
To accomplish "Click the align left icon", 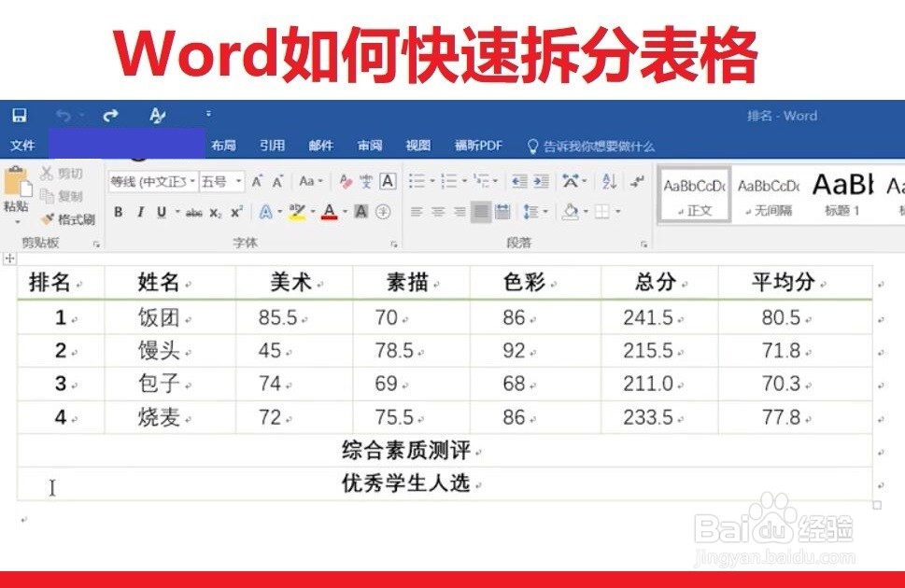I will (417, 213).
